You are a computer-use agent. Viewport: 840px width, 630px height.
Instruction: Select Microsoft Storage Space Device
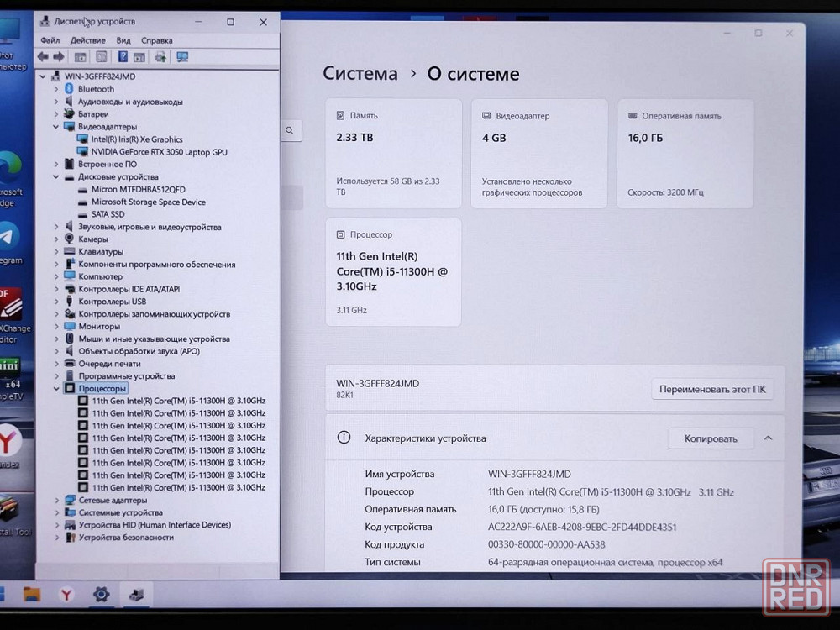(x=149, y=202)
